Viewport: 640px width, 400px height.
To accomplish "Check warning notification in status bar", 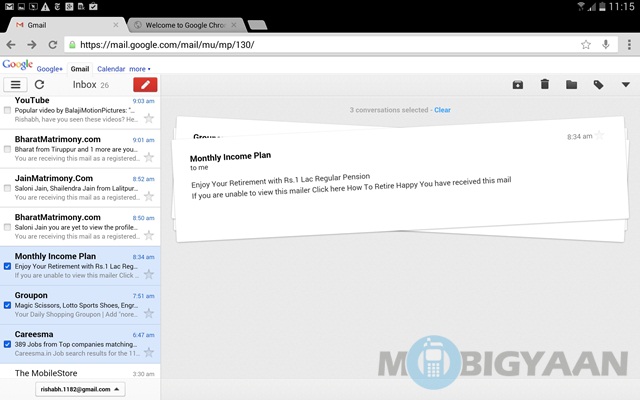I will tap(45, 7).
